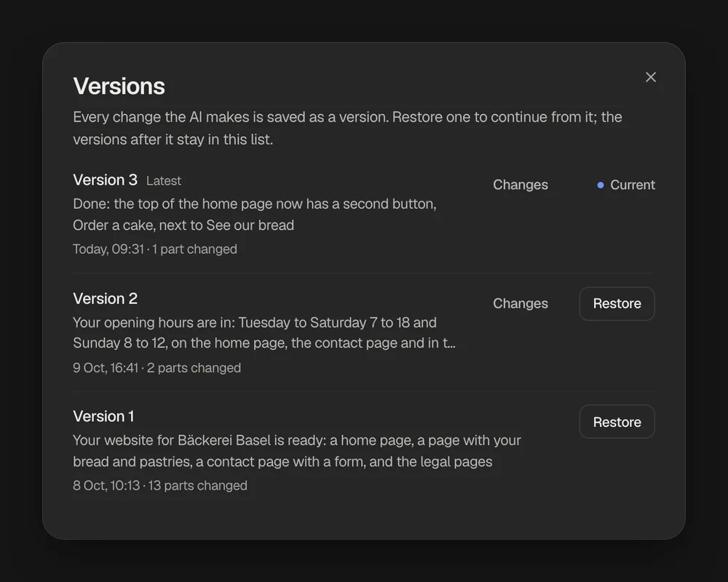Click the 'Order a cake' version description

254,215
